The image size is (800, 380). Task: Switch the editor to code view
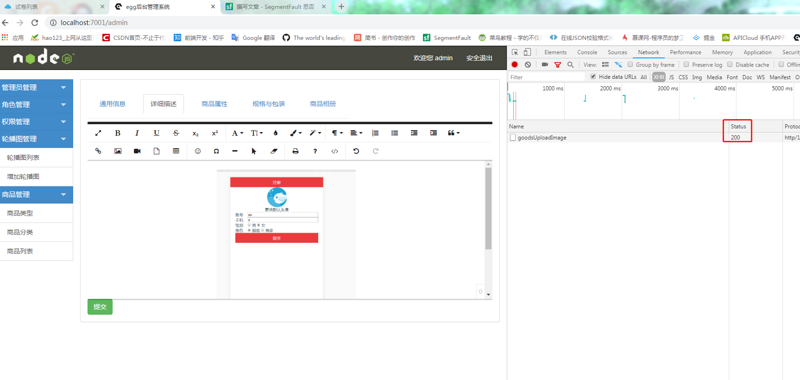(x=335, y=151)
